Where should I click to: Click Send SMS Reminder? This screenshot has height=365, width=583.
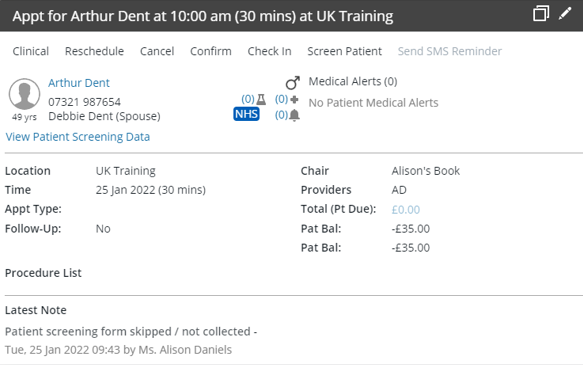[x=450, y=51]
